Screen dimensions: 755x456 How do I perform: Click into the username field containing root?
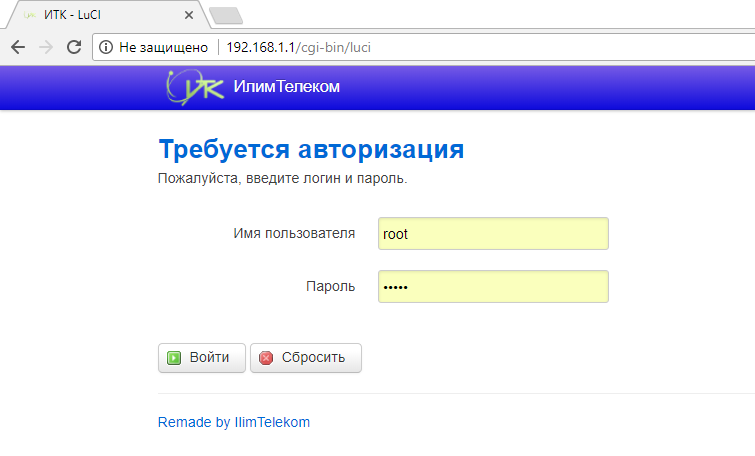point(493,234)
